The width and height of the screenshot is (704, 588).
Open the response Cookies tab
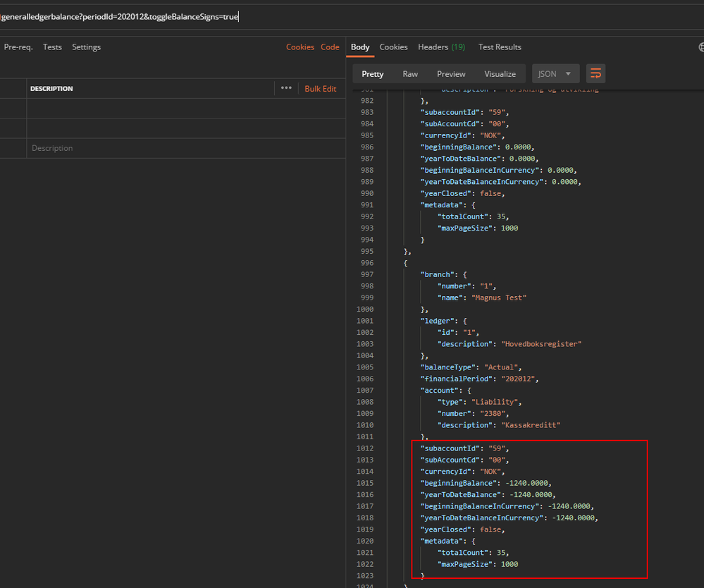tap(393, 47)
